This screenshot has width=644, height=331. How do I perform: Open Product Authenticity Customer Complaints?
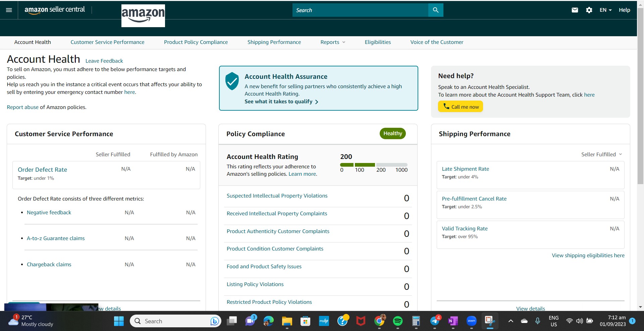pos(278,231)
